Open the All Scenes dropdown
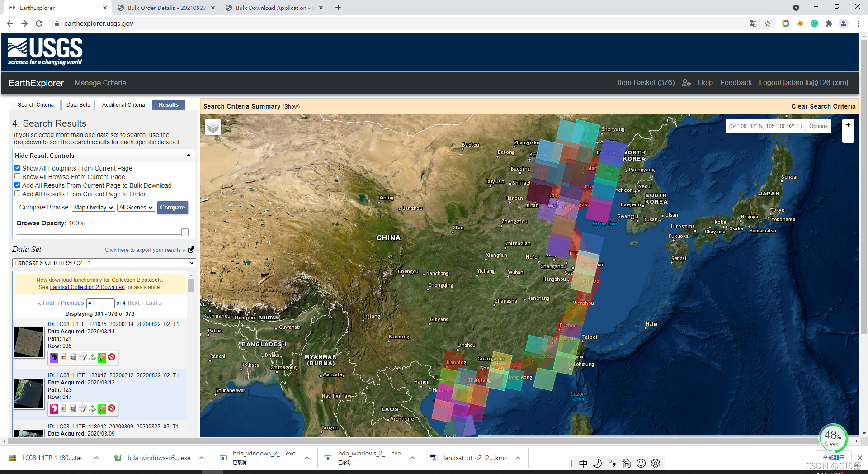The height and width of the screenshot is (474, 868). point(136,208)
